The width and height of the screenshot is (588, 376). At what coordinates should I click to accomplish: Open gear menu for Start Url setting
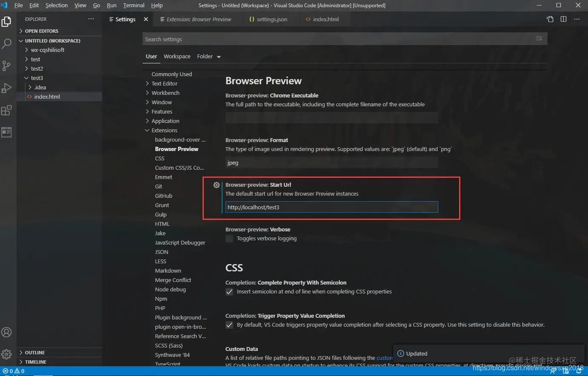pyautogui.click(x=217, y=185)
